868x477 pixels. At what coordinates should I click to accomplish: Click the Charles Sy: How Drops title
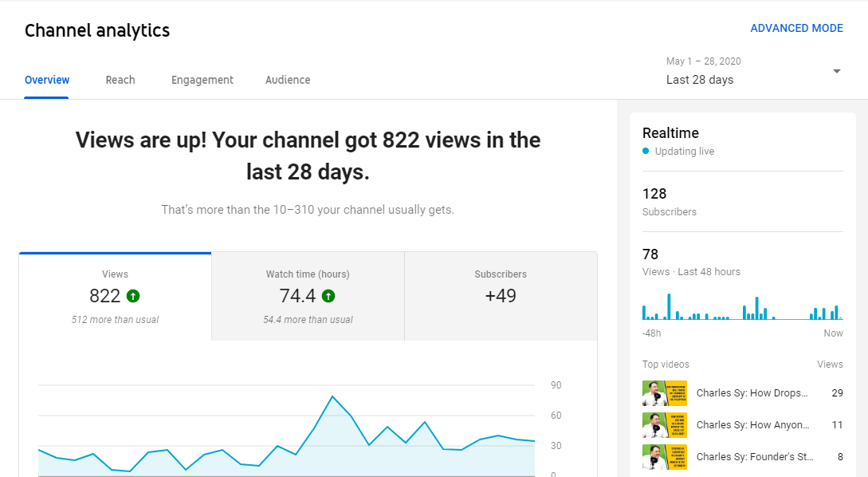point(752,393)
